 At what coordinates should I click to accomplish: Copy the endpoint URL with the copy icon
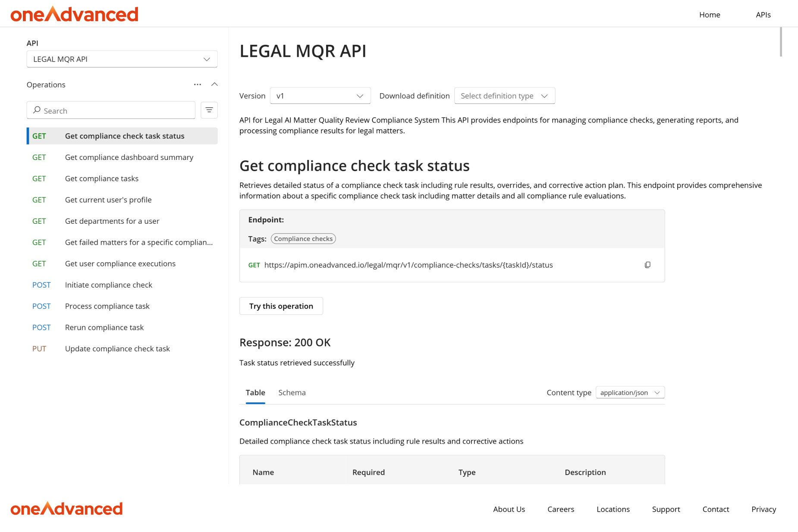[x=647, y=265]
